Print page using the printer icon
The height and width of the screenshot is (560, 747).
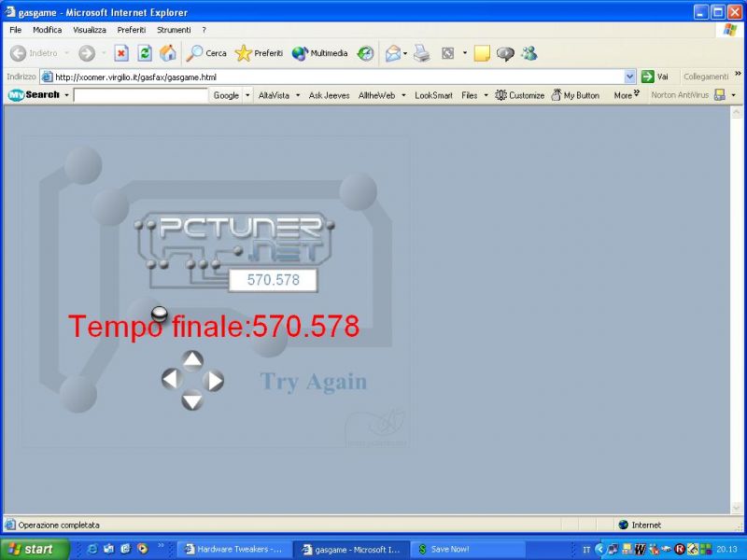422,53
